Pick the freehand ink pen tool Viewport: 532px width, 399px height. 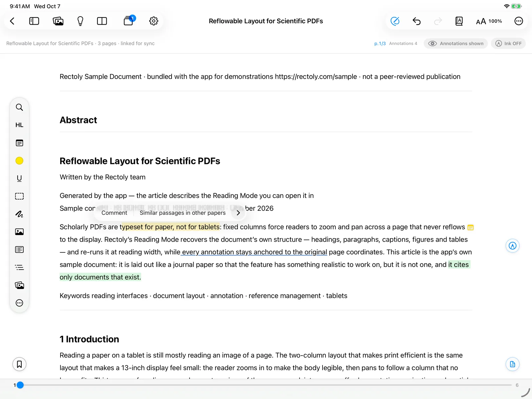(19, 214)
